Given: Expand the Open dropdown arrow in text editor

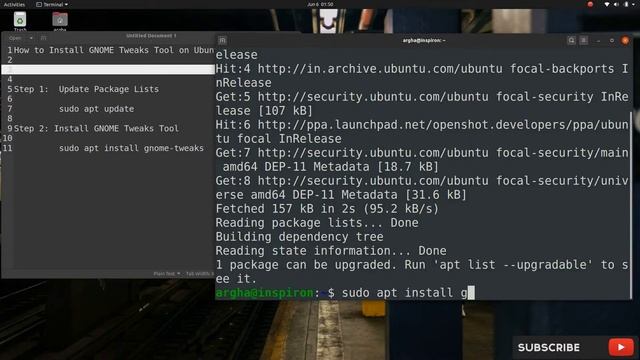Looking at the screenshot, I should tap(31, 38).
